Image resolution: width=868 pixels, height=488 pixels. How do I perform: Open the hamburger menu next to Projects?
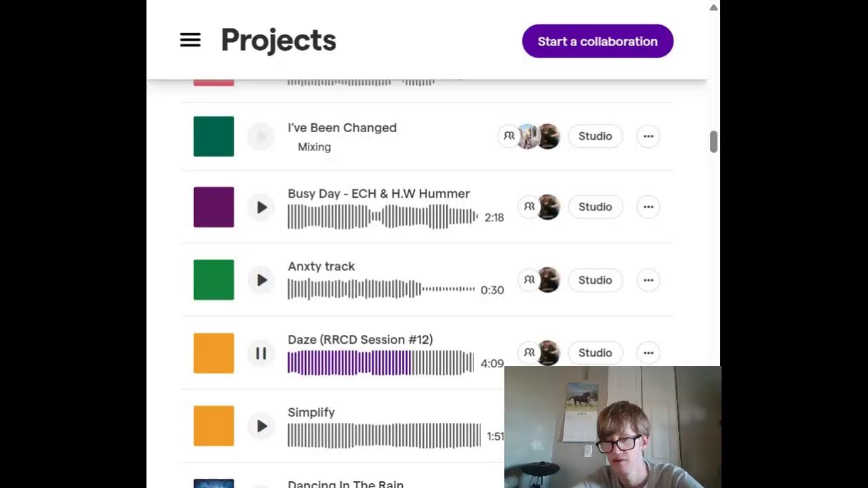(190, 41)
